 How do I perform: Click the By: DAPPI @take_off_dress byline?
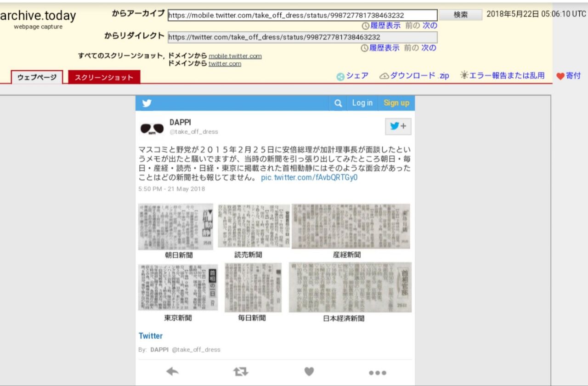(179, 350)
